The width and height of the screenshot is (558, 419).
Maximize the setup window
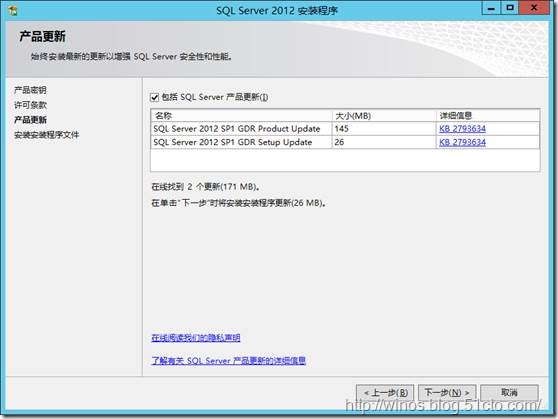(x=510, y=8)
